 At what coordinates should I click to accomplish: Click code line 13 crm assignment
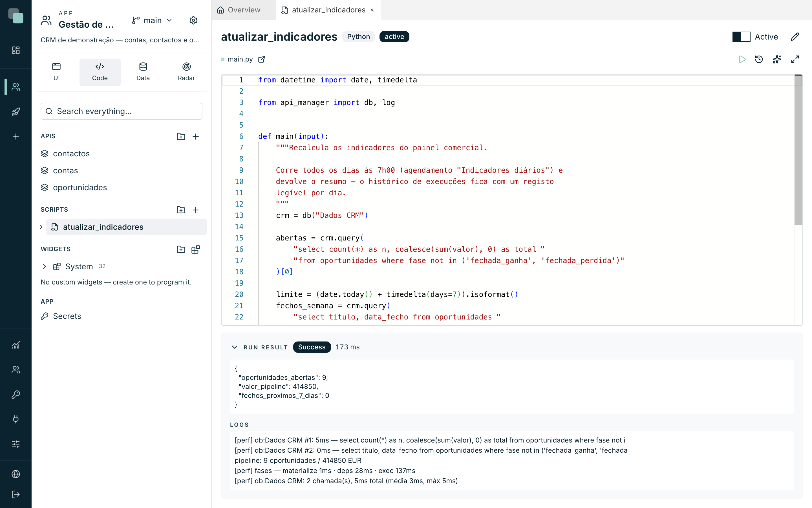pyautogui.click(x=322, y=215)
